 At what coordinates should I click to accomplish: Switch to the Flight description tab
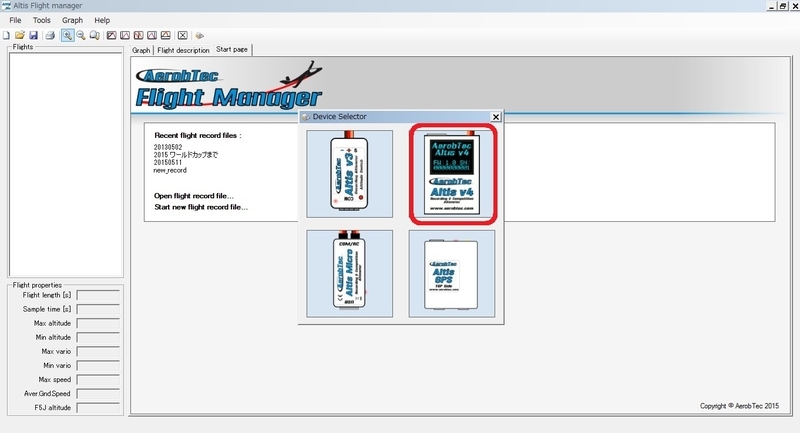click(x=183, y=50)
